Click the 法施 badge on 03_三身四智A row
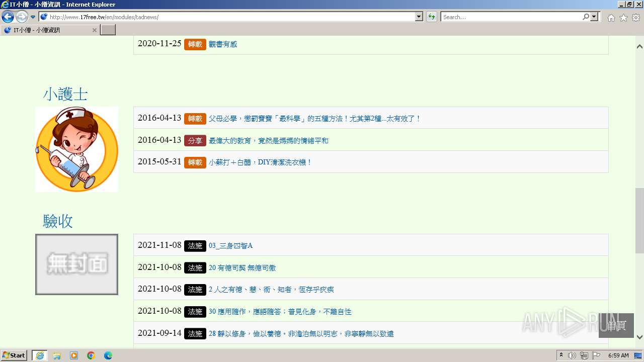Viewport: 644px width, 362px height. pos(195,246)
